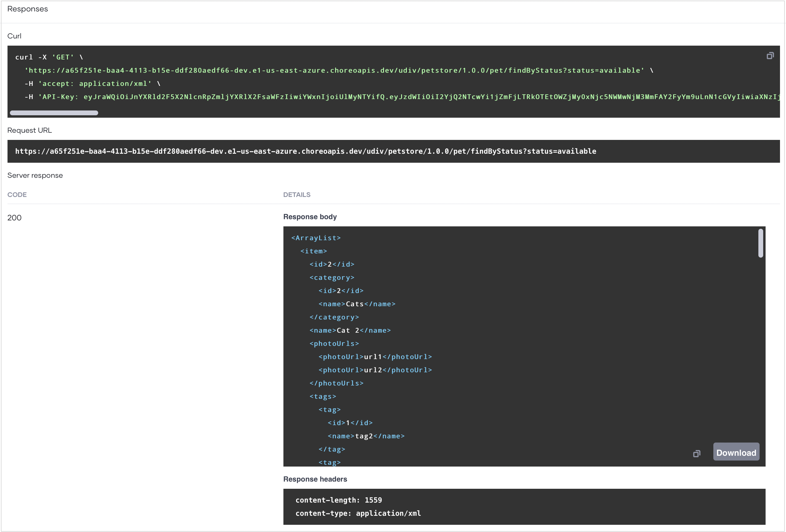Click the DETAILS column heading
This screenshot has width=786, height=532.
(297, 195)
